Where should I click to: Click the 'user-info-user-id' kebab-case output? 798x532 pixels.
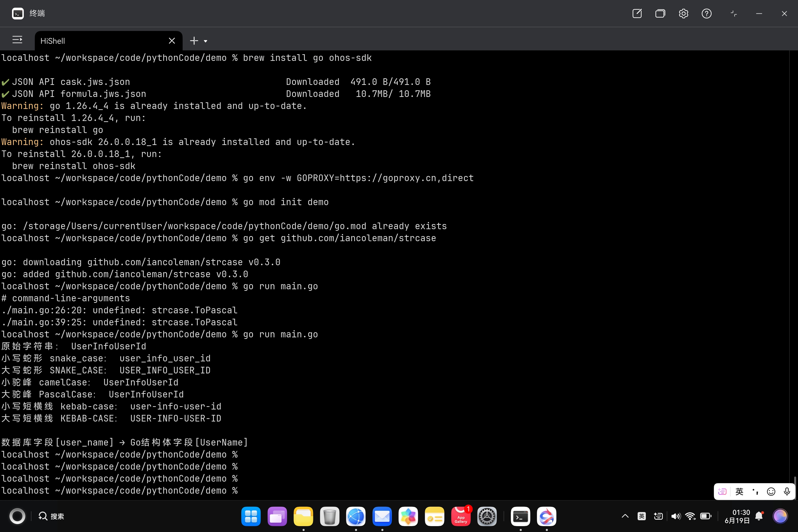pyautogui.click(x=176, y=406)
